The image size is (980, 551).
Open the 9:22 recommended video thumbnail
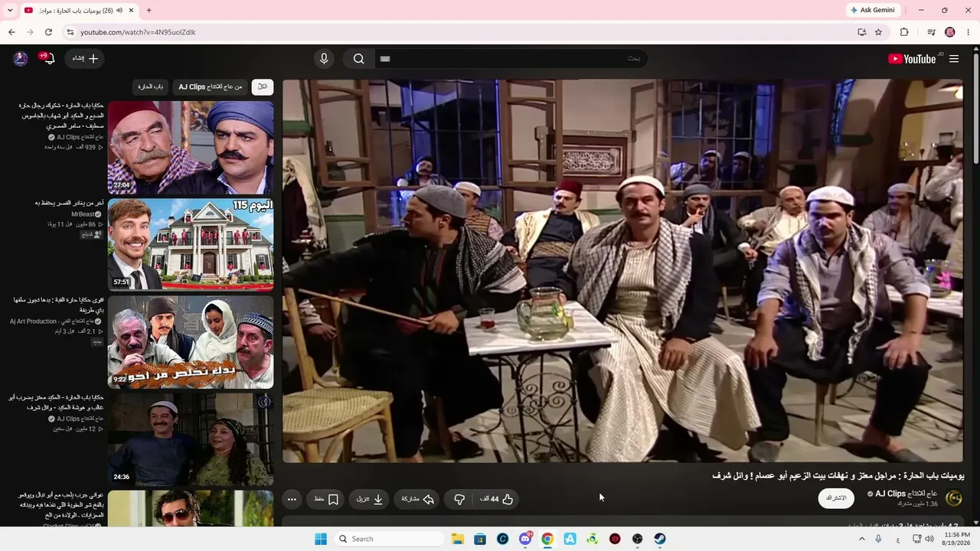(191, 342)
